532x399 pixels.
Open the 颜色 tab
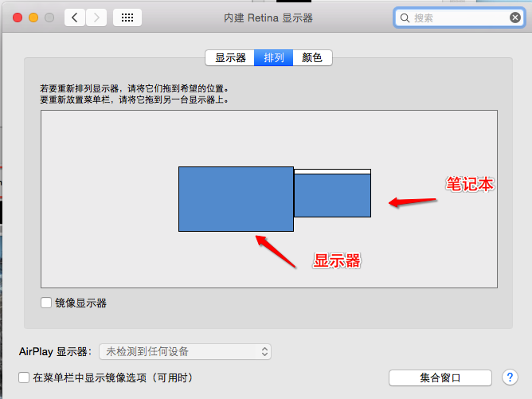point(312,57)
